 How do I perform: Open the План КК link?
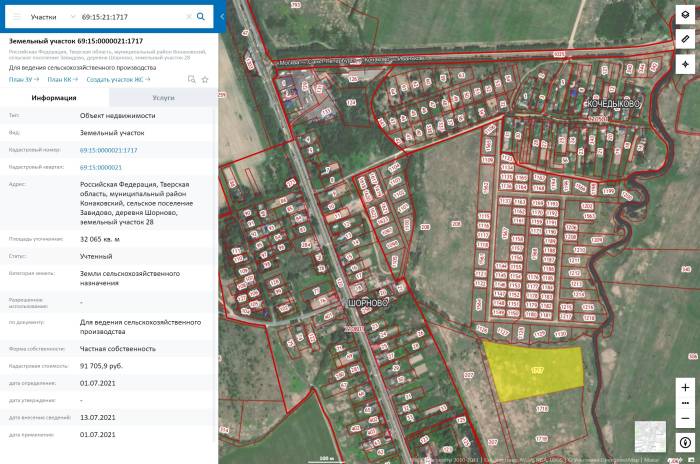pyautogui.click(x=62, y=79)
